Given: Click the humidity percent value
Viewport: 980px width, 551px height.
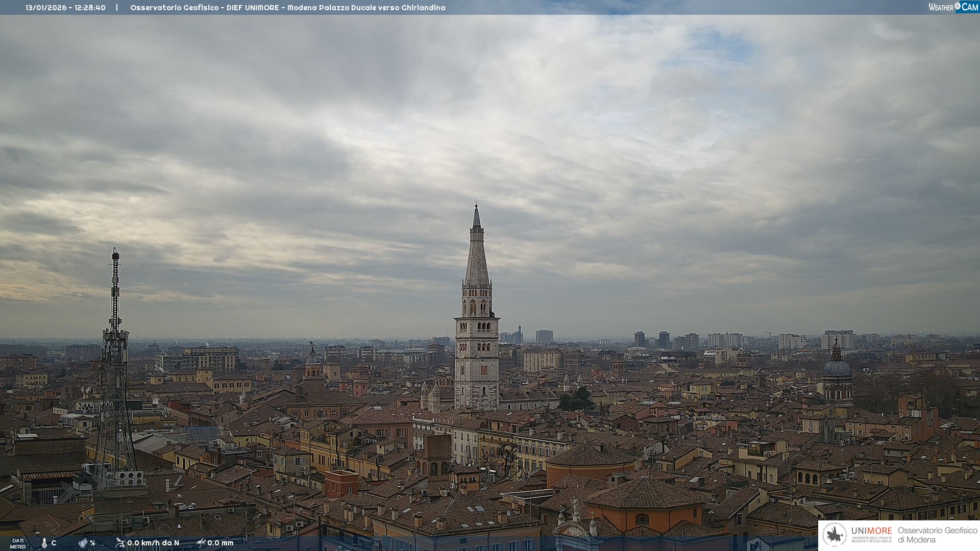Looking at the screenshot, I should pyautogui.click(x=93, y=543).
